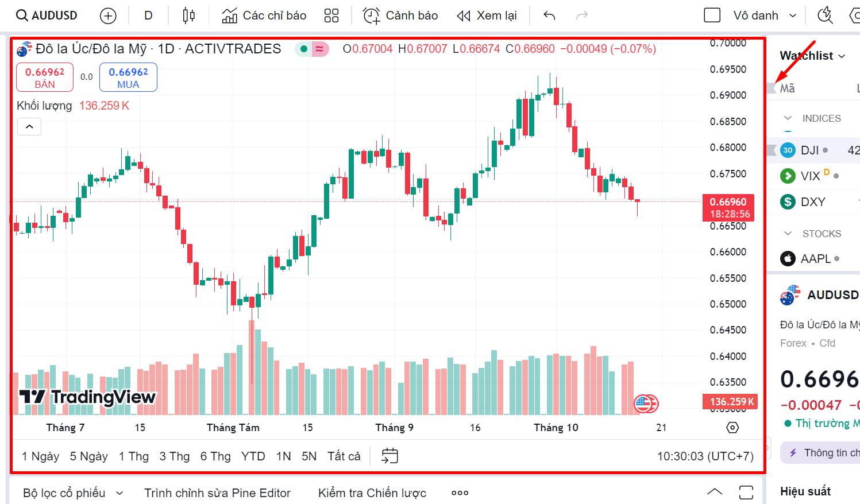
Task: Open Trình chỉnh sửa Pine Editor tab
Action: pos(217,493)
